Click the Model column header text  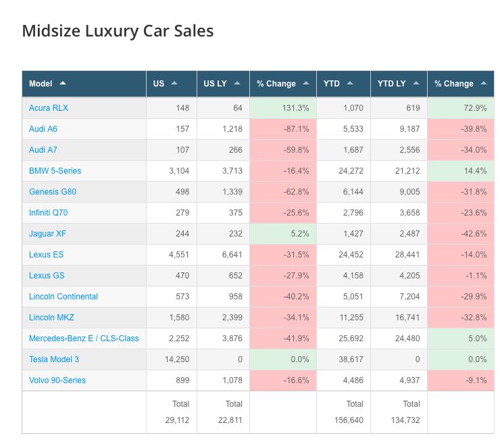click(x=41, y=84)
